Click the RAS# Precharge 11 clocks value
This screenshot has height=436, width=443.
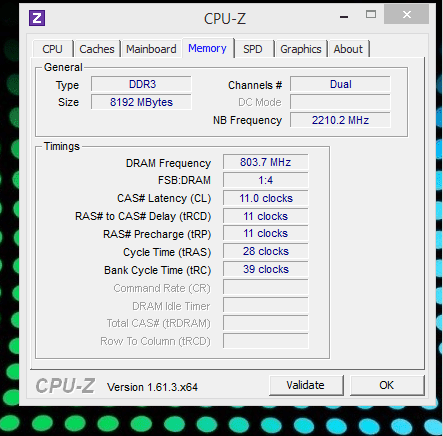[x=266, y=233]
